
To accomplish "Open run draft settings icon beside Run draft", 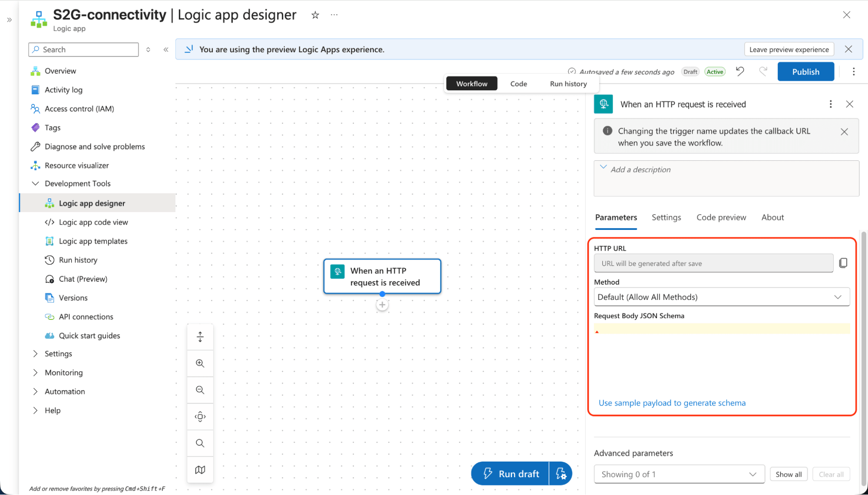I will [561, 474].
